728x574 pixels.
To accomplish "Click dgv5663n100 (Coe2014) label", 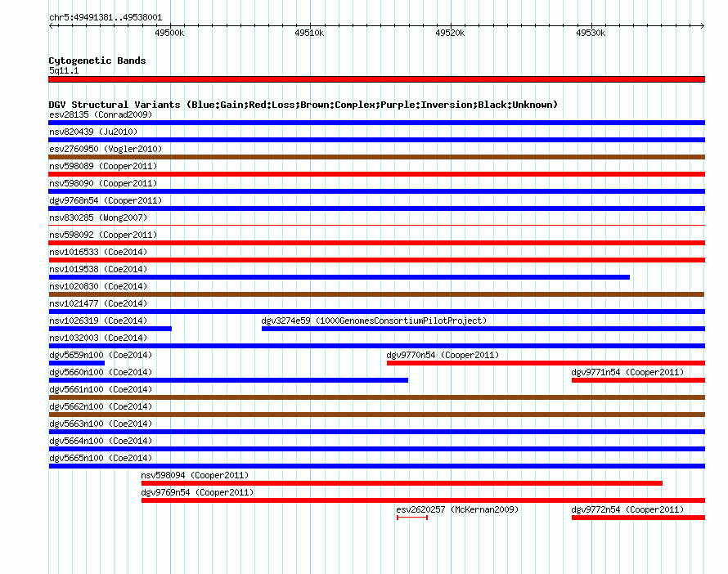I will tap(101, 424).
